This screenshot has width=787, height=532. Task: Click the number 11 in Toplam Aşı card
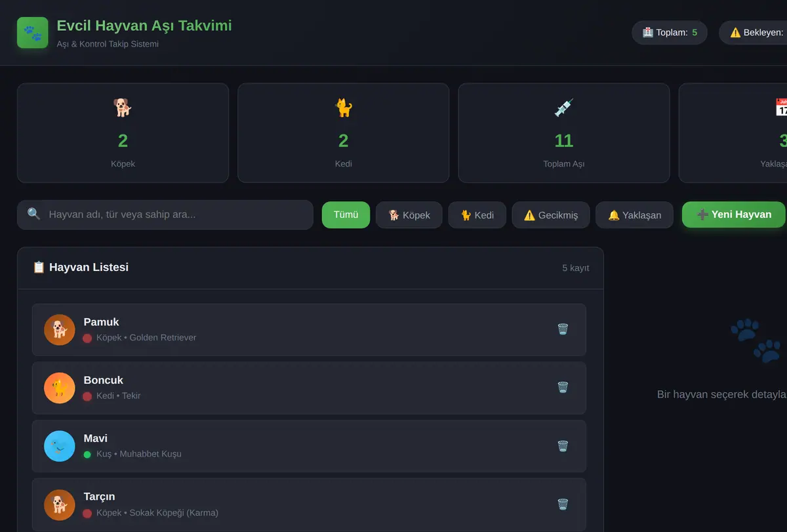point(563,140)
